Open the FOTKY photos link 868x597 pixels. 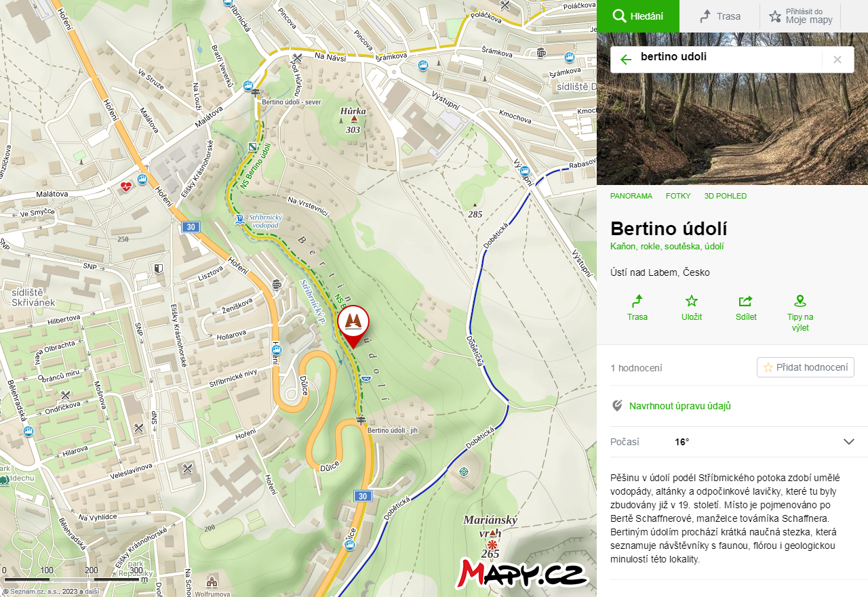[x=678, y=196]
